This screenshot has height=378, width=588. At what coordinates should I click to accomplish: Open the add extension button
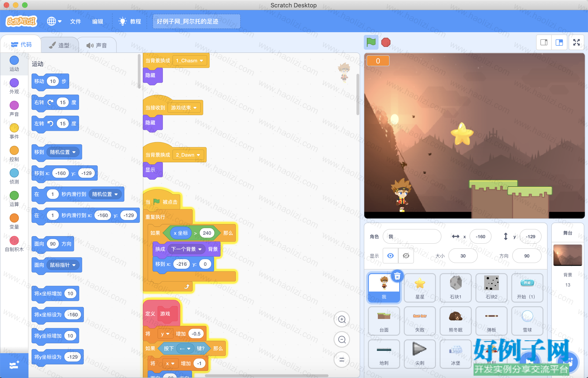pos(14,365)
